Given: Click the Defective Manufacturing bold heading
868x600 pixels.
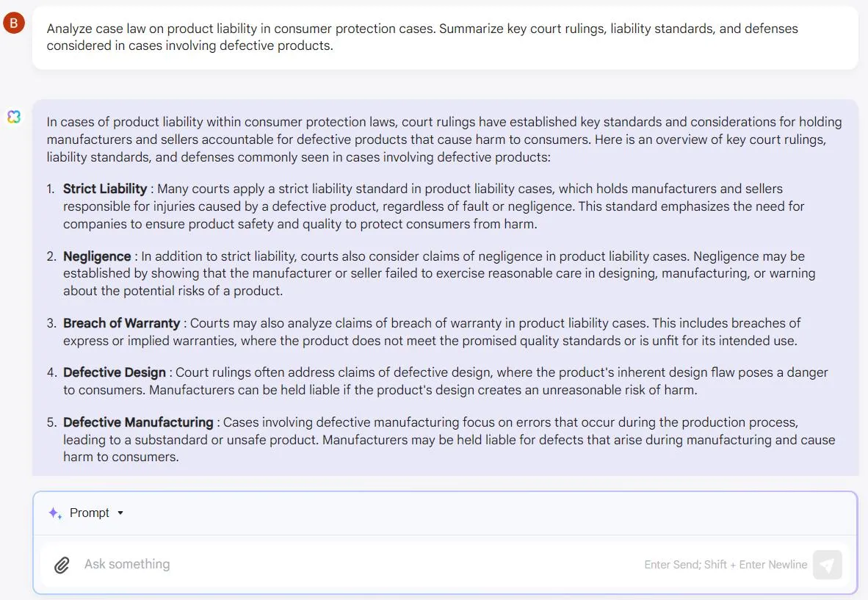Looking at the screenshot, I should (138, 422).
